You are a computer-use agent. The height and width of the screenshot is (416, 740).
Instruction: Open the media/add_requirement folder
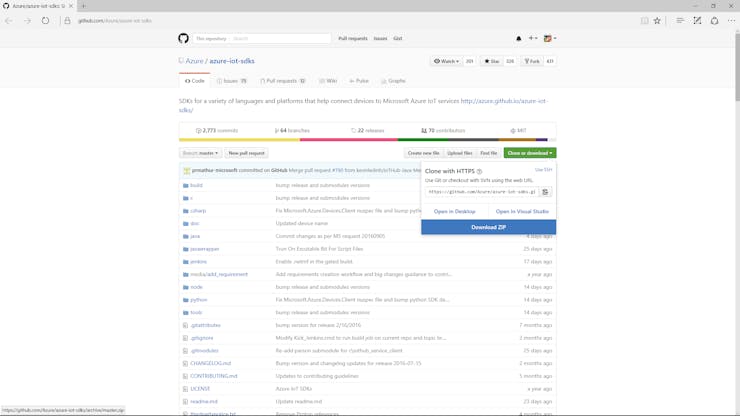(219, 275)
